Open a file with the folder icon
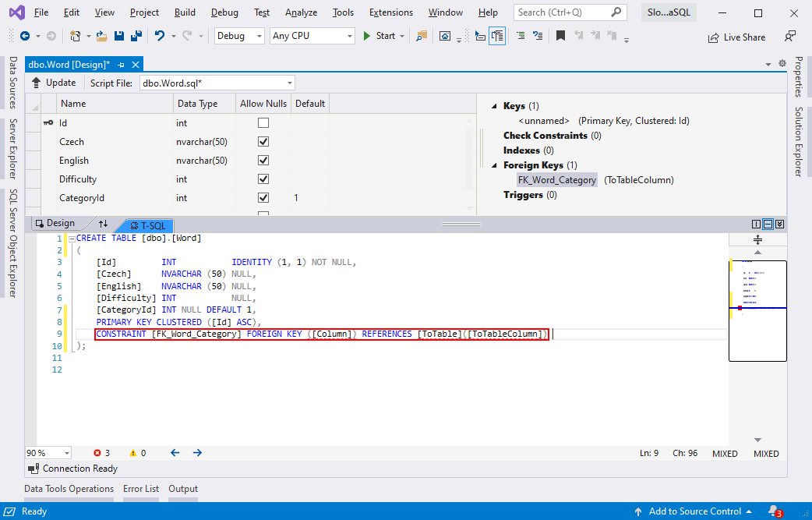Screen dimensions: 812x520 pos(101,36)
